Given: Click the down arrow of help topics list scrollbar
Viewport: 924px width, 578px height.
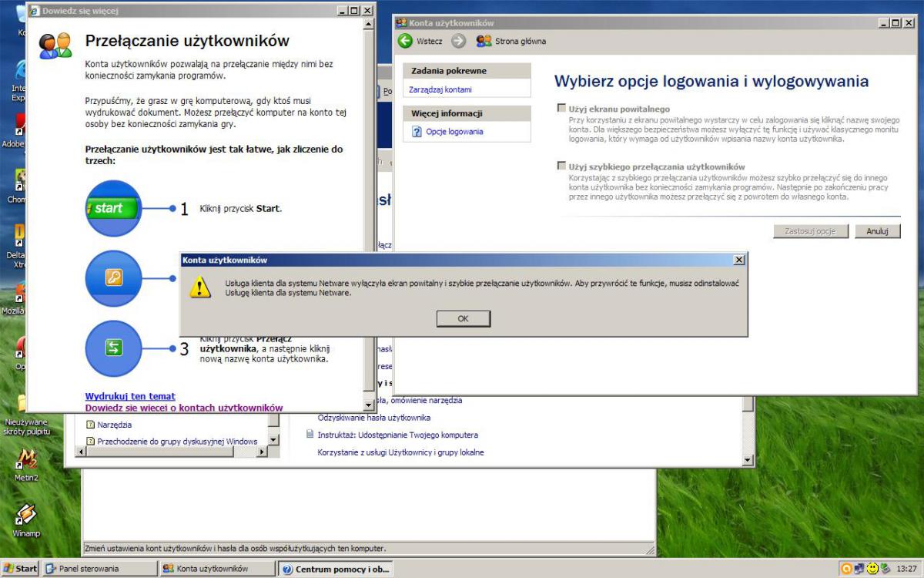Looking at the screenshot, I should pyautogui.click(x=273, y=440).
